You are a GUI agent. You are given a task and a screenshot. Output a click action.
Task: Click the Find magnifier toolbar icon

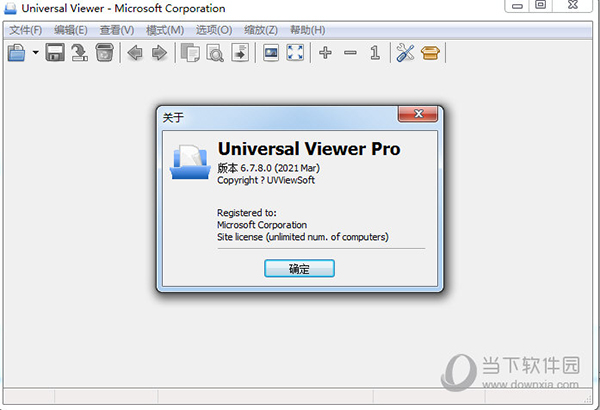[x=215, y=52]
